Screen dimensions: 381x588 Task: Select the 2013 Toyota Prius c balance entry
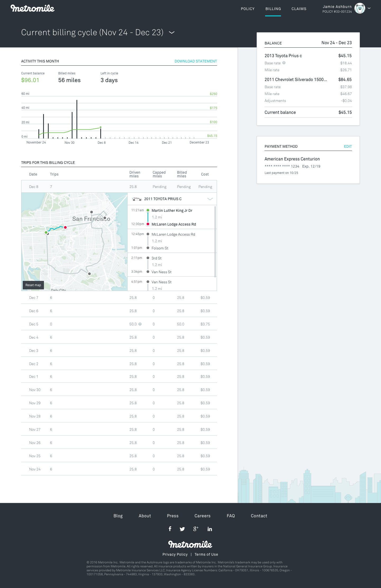pyautogui.click(x=308, y=56)
